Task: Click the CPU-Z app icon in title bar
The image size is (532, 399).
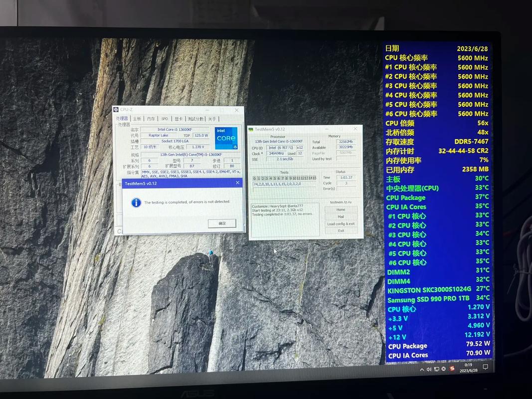Action: [116, 110]
